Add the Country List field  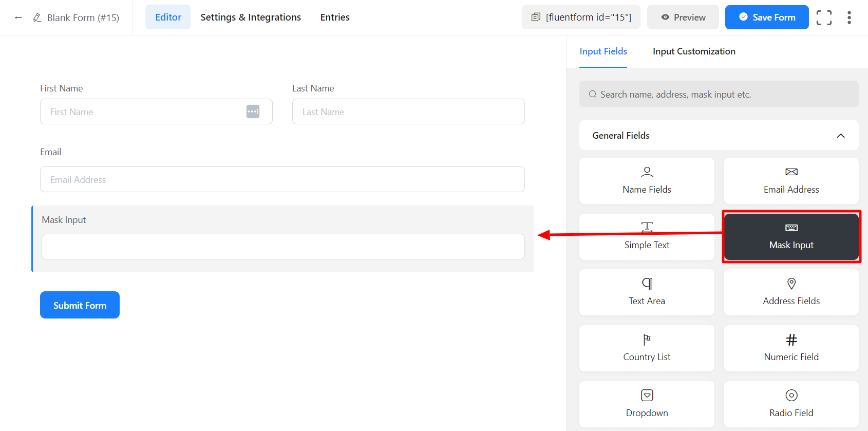(647, 348)
